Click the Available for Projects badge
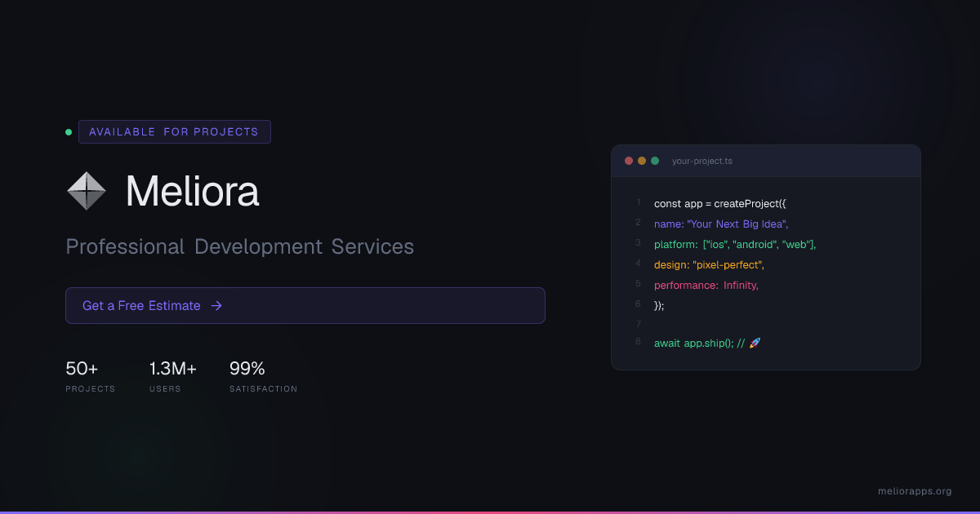980x514 pixels. pyautogui.click(x=175, y=131)
